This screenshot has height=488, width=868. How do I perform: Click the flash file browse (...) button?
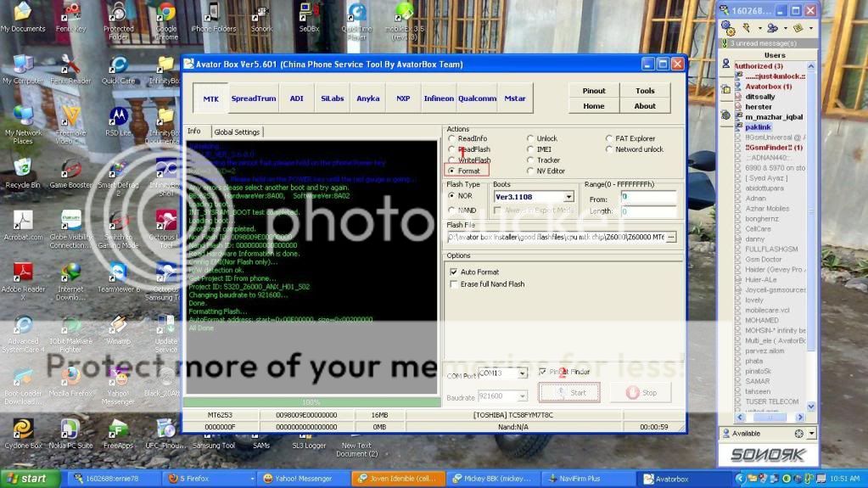671,238
